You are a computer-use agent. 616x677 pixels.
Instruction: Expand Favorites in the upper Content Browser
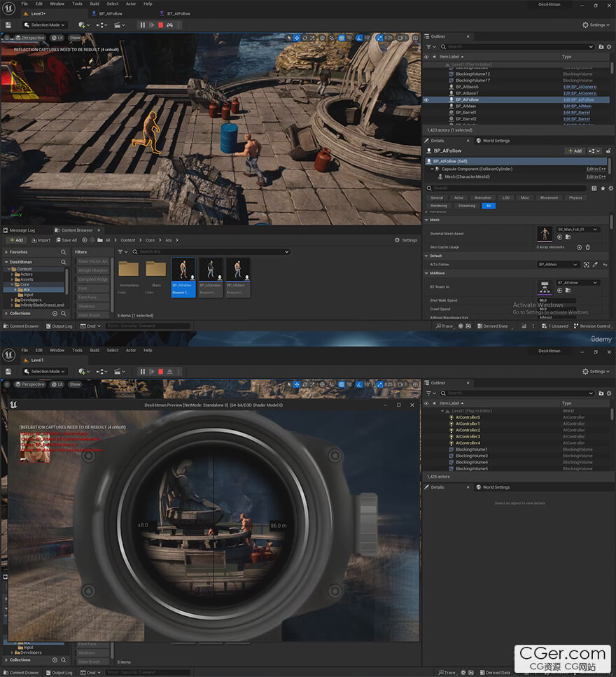pyautogui.click(x=6, y=252)
